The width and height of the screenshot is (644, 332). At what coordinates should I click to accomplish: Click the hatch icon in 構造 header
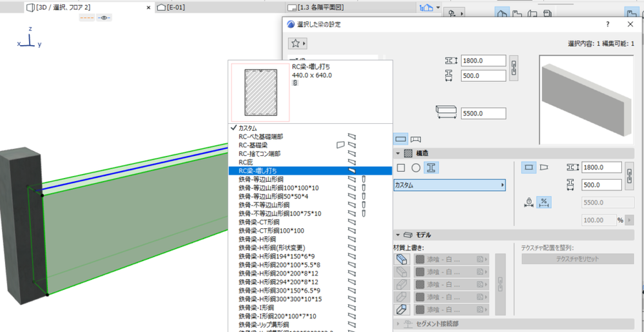(408, 153)
